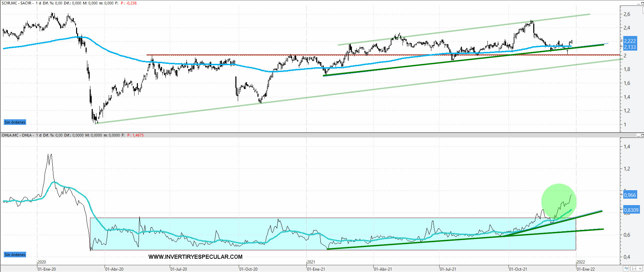This screenshot has height=272, width=644.
Task: Click the 'Sin órdenes' label on SACYR chart
Action: [x=15, y=122]
